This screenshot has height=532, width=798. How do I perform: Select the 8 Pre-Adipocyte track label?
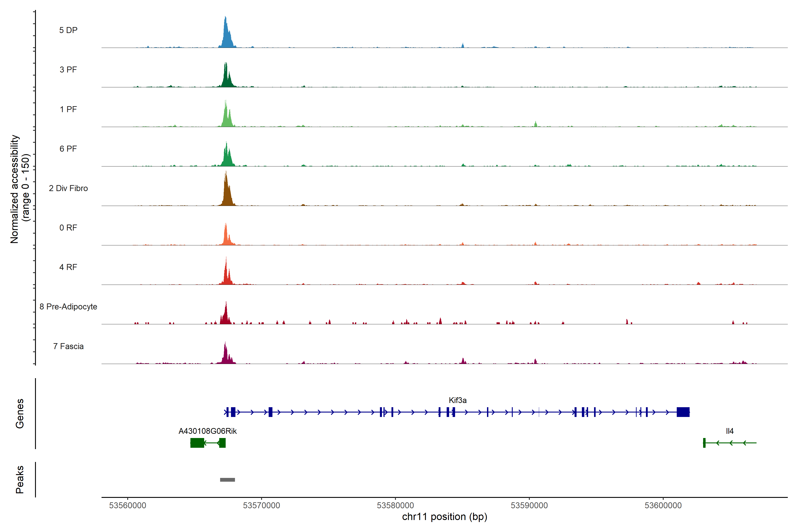[68, 307]
